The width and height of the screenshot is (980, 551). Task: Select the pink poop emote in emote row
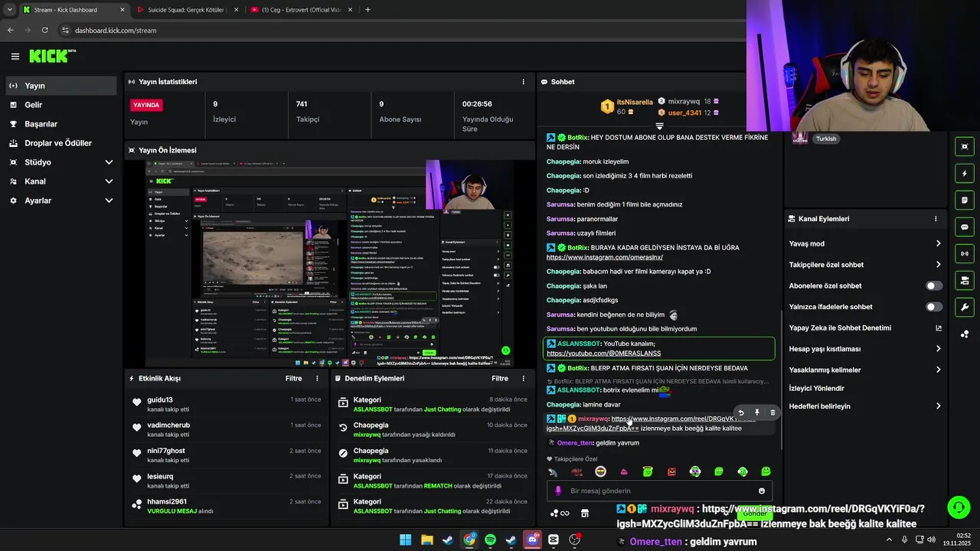[624, 471]
